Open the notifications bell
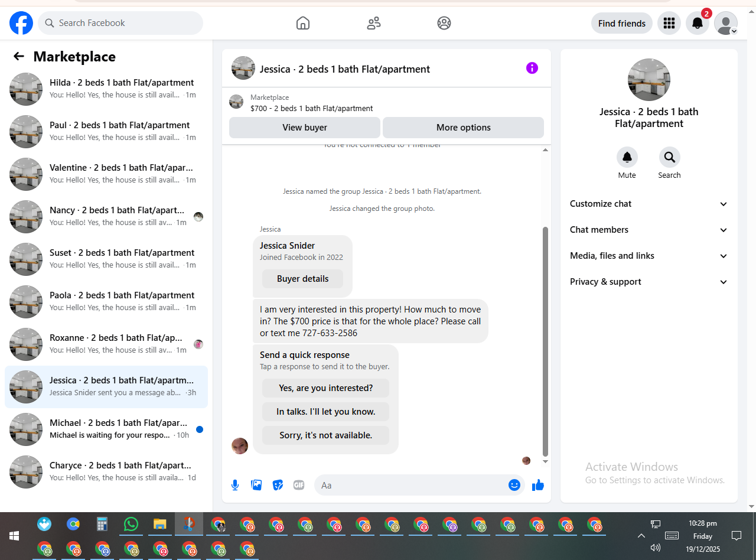The width and height of the screenshot is (756, 560). (698, 23)
